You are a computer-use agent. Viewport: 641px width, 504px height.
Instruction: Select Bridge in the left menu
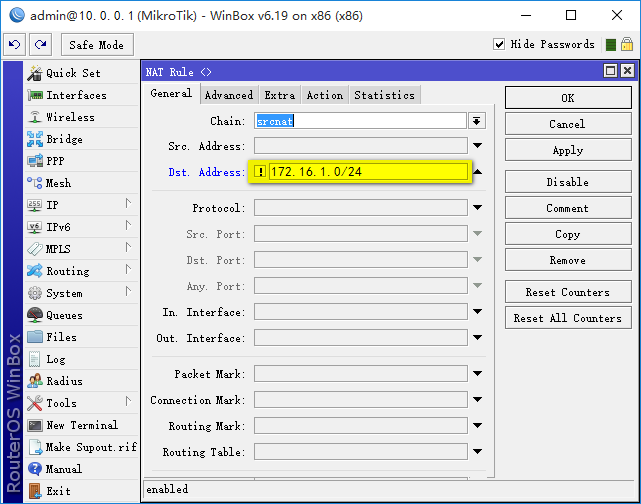click(x=64, y=139)
